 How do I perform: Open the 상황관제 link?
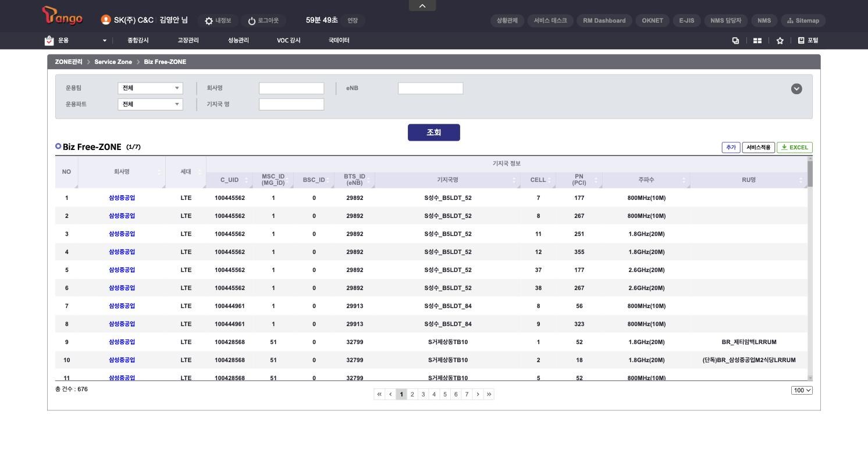coord(507,20)
